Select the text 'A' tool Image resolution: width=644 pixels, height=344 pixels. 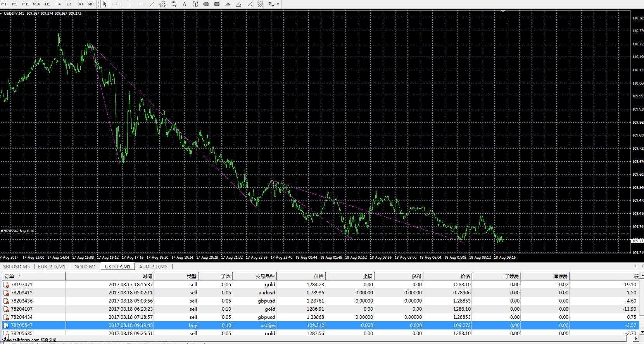point(185,4)
